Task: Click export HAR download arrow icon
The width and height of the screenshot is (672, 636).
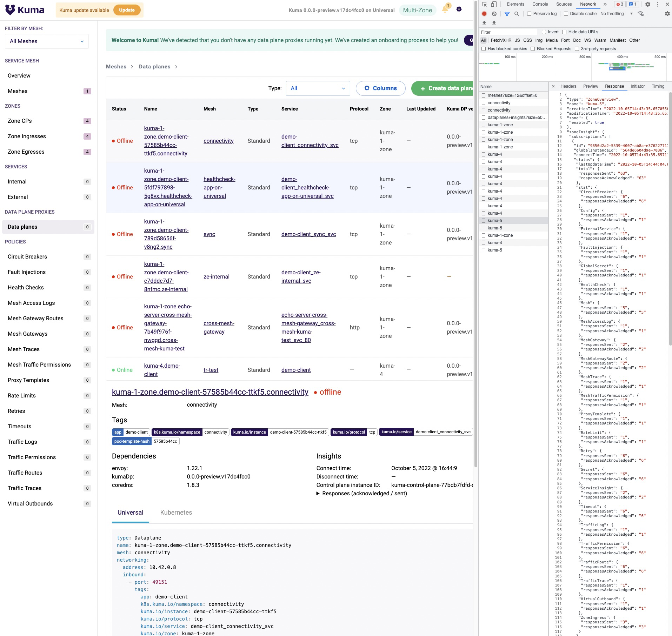Action: [x=494, y=23]
